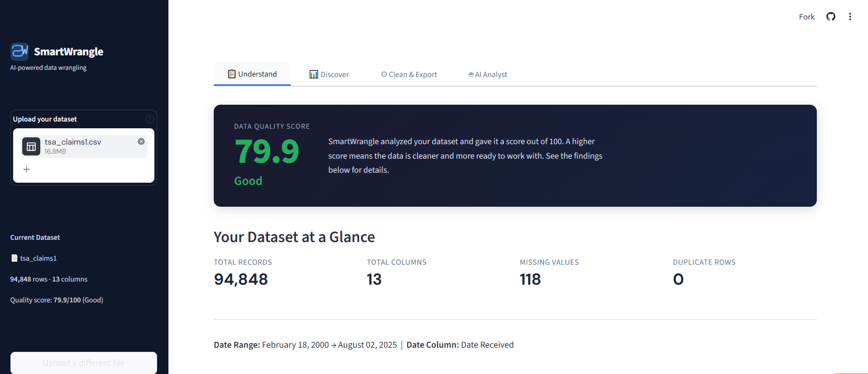Click the Fork link
Screen dimensions: 868x374
click(806, 17)
